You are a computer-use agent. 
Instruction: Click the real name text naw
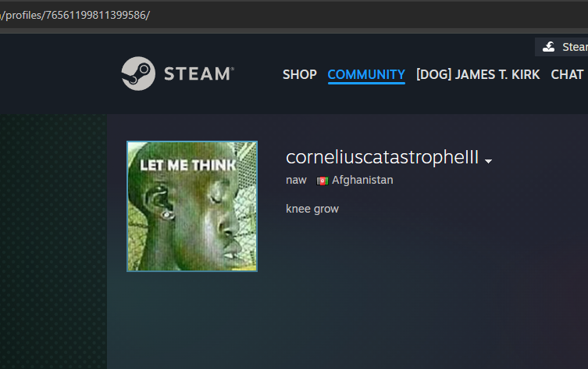(296, 180)
